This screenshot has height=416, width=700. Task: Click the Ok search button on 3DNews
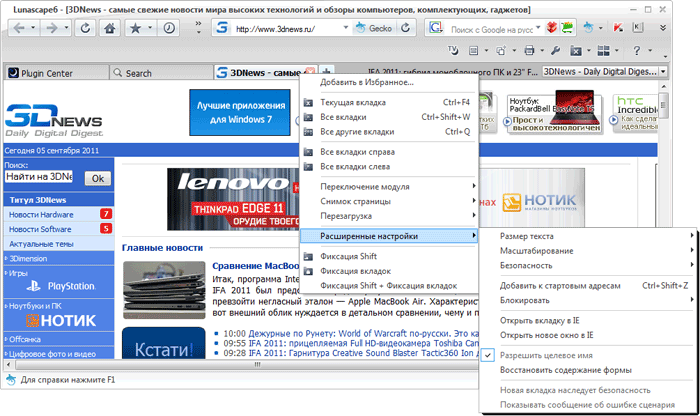click(98, 179)
